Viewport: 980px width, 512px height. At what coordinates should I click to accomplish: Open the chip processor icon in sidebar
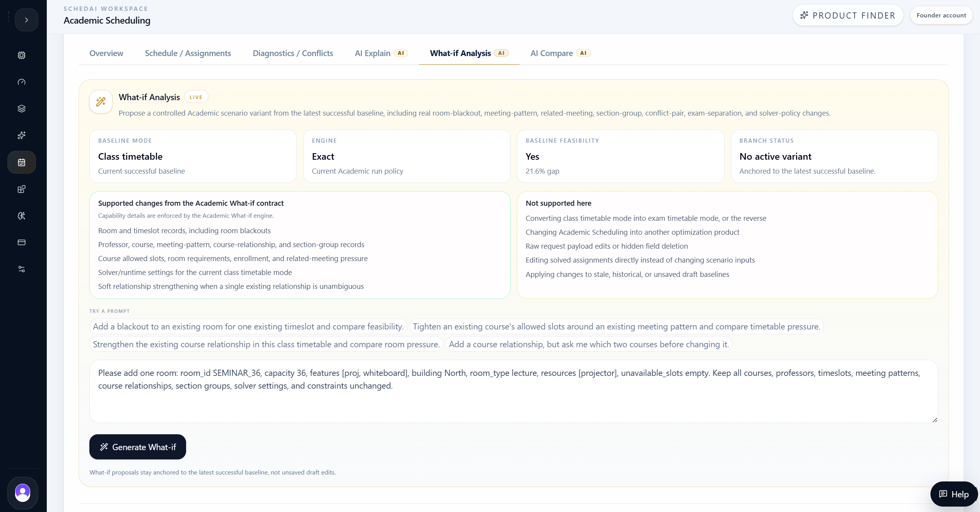pos(22,55)
